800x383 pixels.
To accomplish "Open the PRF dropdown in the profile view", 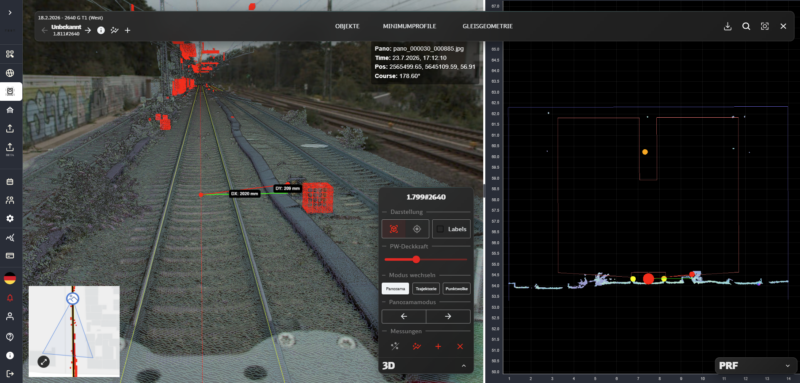I will pyautogui.click(x=755, y=366).
